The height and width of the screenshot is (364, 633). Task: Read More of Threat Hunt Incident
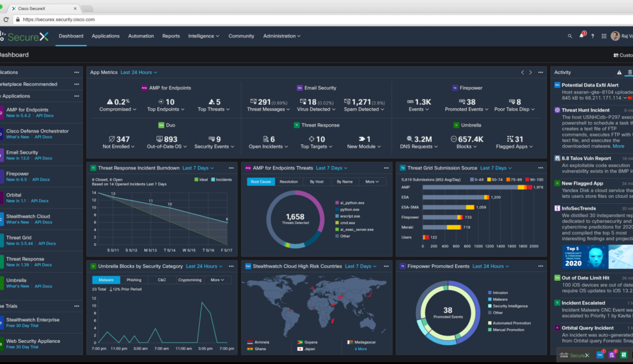coord(618,146)
